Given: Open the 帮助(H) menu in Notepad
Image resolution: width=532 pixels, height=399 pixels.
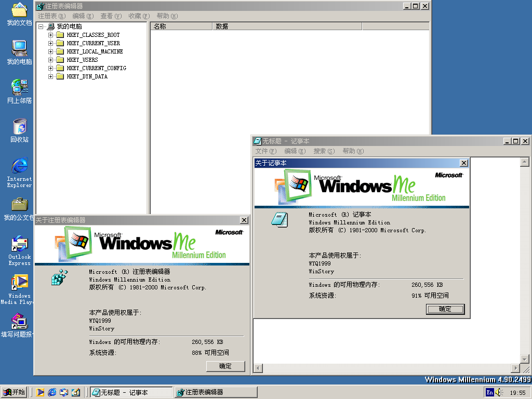Looking at the screenshot, I should point(353,151).
